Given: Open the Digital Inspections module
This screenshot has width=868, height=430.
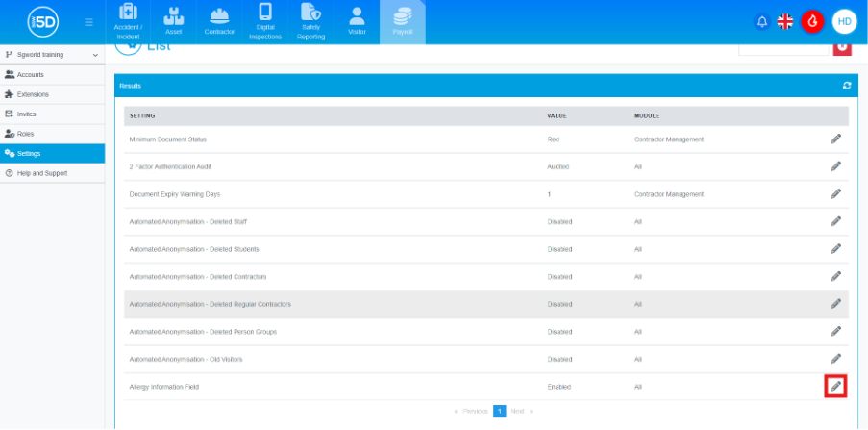Looking at the screenshot, I should tap(265, 22).
